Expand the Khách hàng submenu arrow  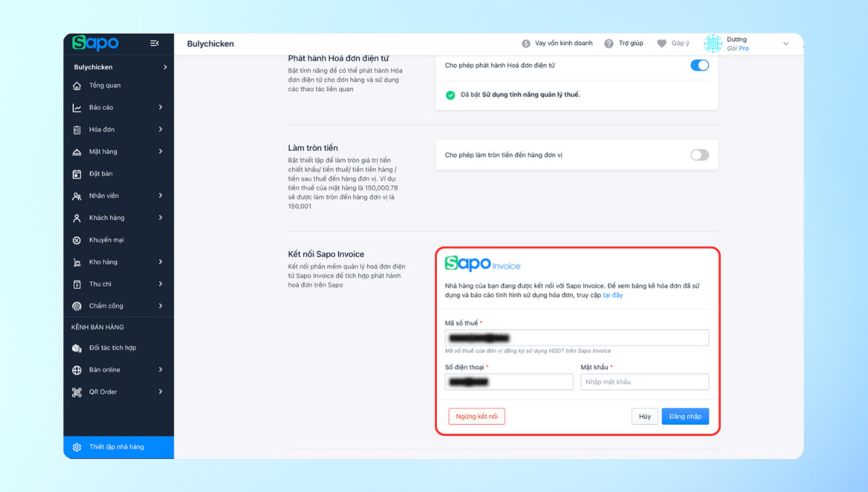coord(161,218)
